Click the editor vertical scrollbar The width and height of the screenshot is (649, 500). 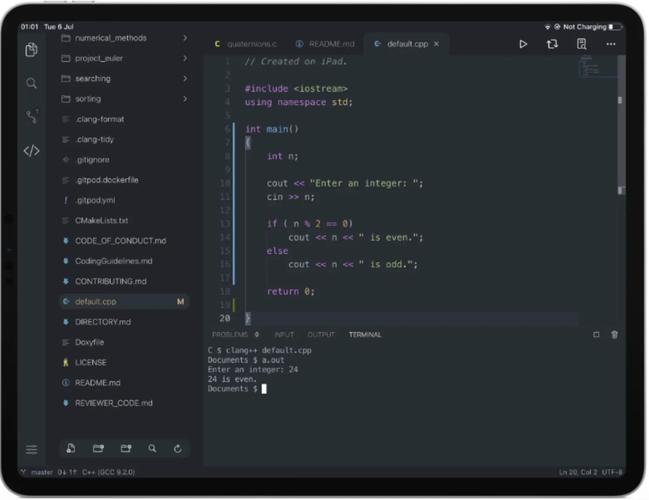(x=620, y=100)
